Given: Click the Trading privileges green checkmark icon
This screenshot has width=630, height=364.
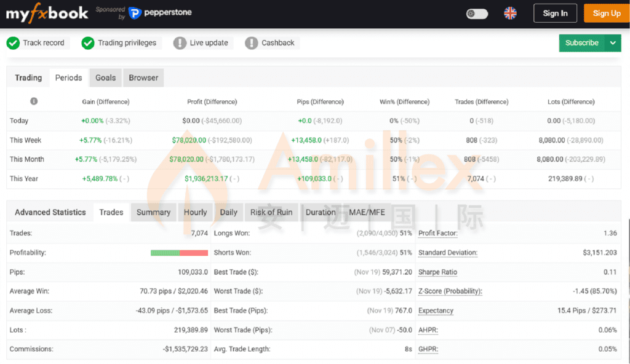Looking at the screenshot, I should (88, 43).
